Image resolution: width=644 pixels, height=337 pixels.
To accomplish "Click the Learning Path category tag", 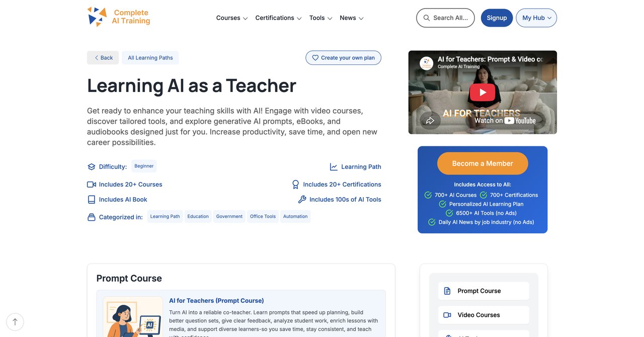I will click(x=165, y=216).
